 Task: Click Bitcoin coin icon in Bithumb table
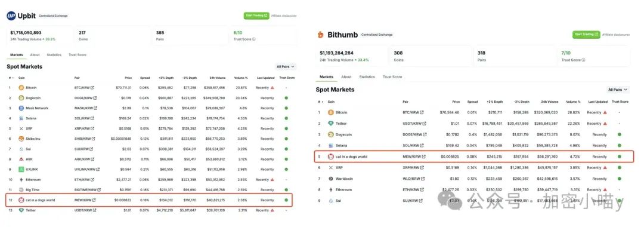coord(331,112)
